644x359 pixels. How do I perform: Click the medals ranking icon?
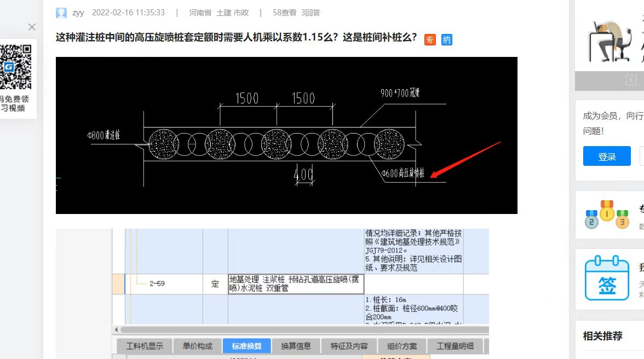(x=607, y=215)
